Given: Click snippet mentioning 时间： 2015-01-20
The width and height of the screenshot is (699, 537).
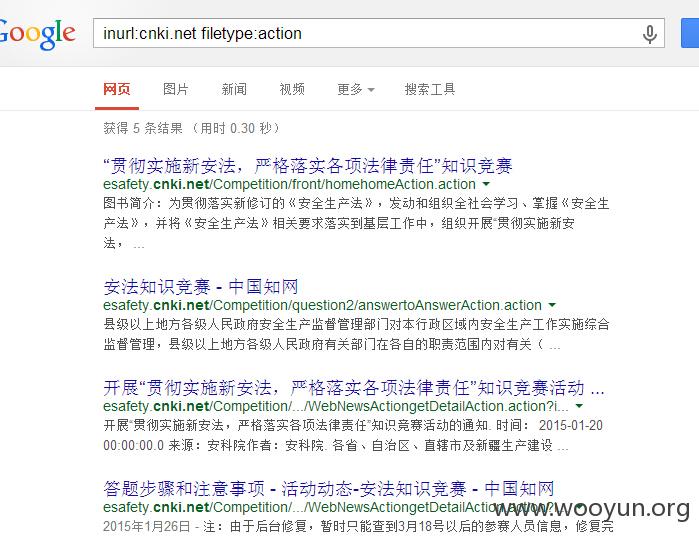Looking at the screenshot, I should [x=353, y=435].
